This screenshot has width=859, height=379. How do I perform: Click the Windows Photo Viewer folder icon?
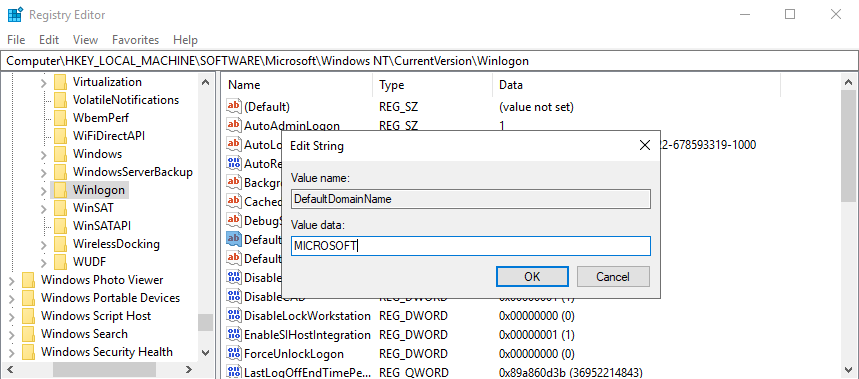point(28,280)
